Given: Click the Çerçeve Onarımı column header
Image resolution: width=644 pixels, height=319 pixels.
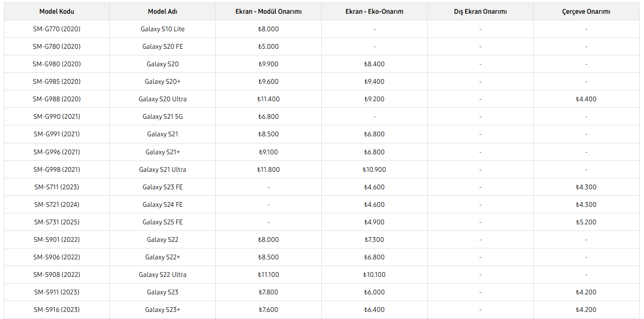Looking at the screenshot, I should tap(586, 11).
